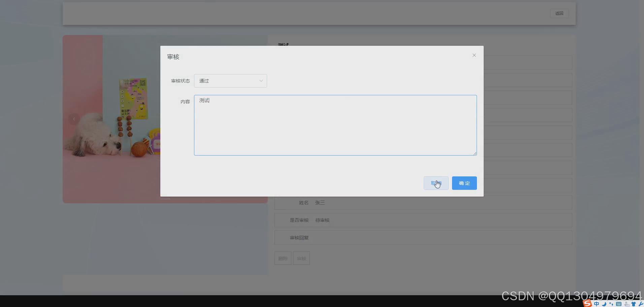Screen dimensions: 644x307
Task: Click the 取消 cancel button
Action: (x=436, y=183)
